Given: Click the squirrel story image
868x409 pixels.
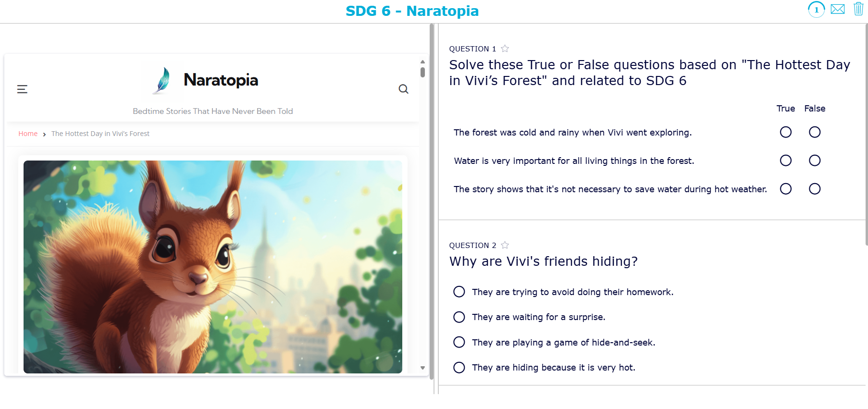Looking at the screenshot, I should click(x=212, y=267).
